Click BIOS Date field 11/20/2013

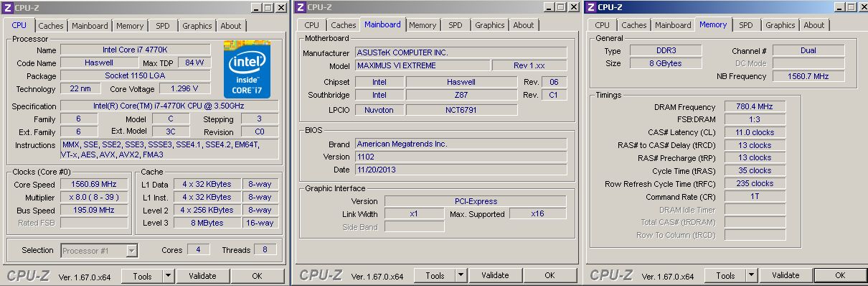coord(461,170)
